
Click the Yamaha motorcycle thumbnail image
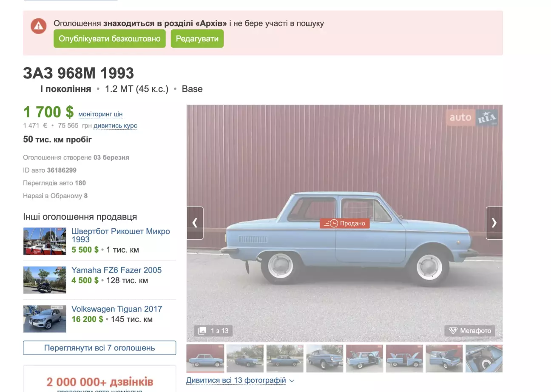(45, 280)
